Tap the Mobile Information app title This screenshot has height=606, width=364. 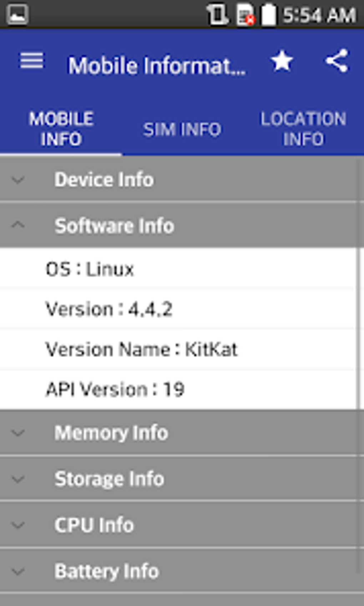tap(156, 66)
